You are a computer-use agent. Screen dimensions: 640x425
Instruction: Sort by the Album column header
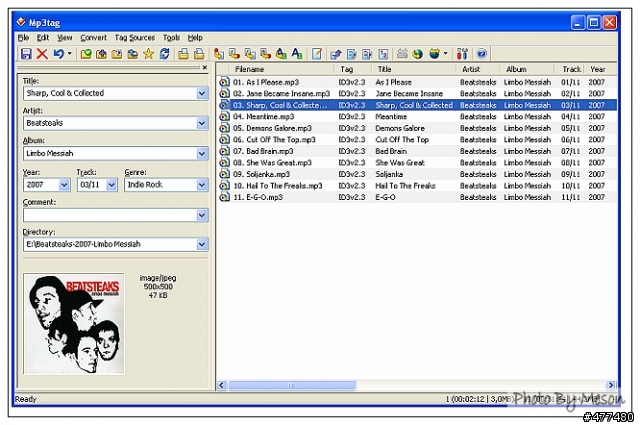(527, 69)
